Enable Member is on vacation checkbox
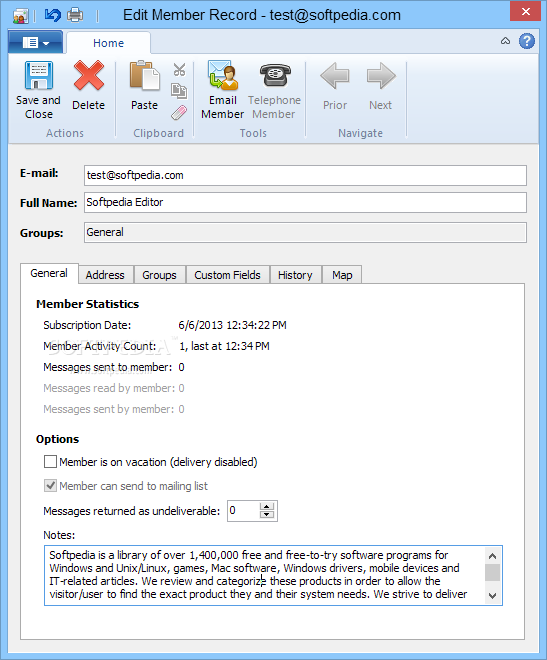Image resolution: width=547 pixels, height=660 pixels. click(x=50, y=462)
